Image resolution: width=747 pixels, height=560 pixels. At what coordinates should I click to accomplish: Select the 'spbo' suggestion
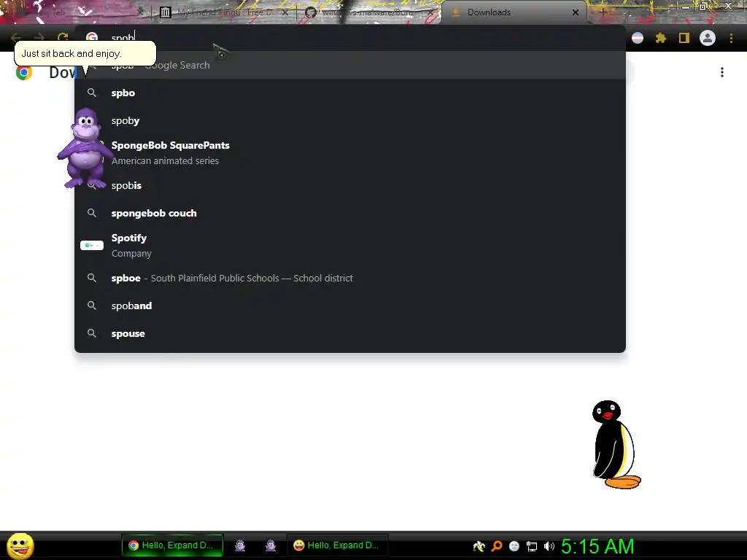(350, 93)
